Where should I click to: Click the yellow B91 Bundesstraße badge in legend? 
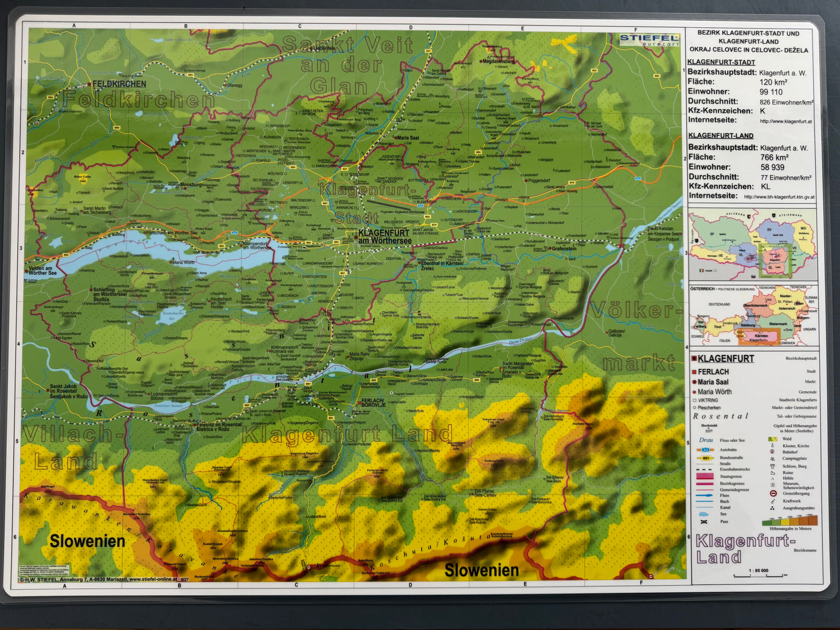point(705,458)
